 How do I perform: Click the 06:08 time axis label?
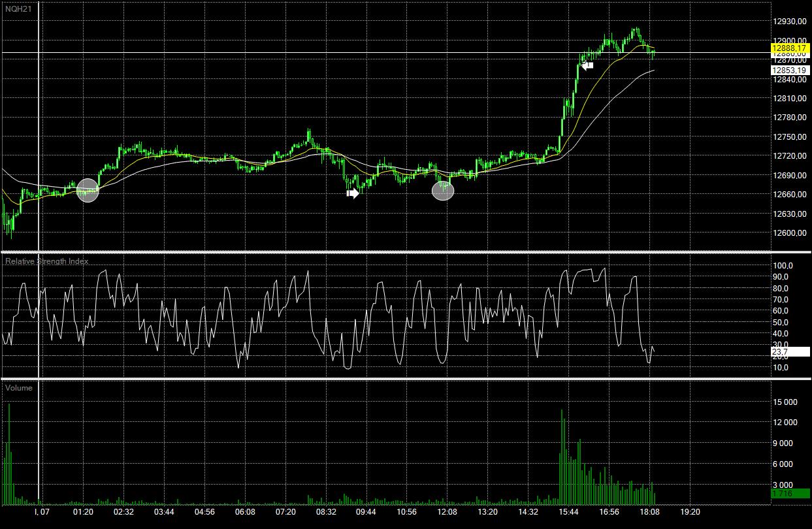[x=246, y=513]
